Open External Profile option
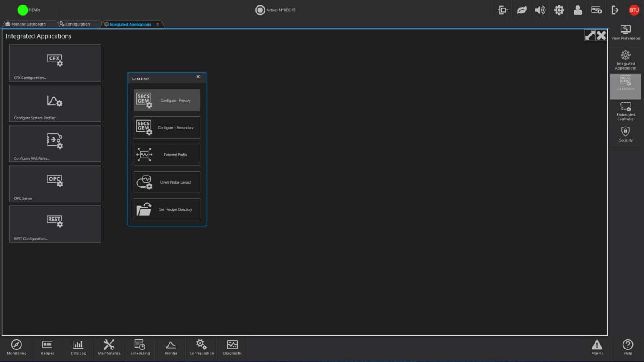The image size is (644, 362). [x=167, y=155]
